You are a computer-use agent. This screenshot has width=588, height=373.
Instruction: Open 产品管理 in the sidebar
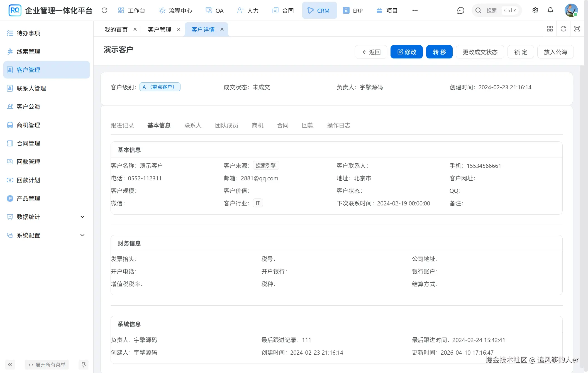click(47, 198)
